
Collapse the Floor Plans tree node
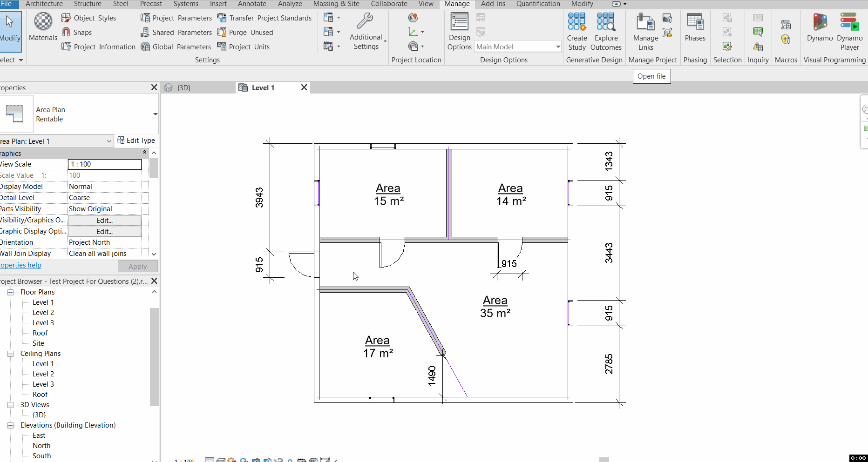(x=10, y=292)
